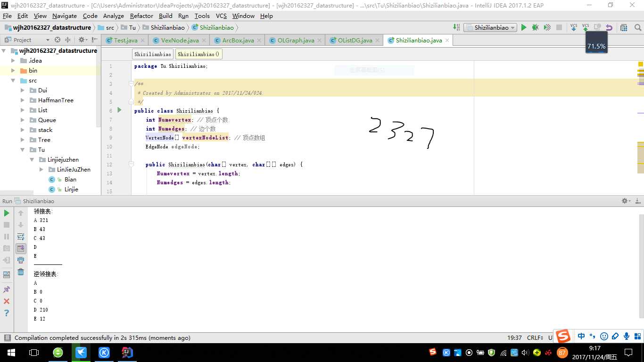The width and height of the screenshot is (644, 362).
Task: Close Run tab using red X icon
Action: tap(7, 301)
